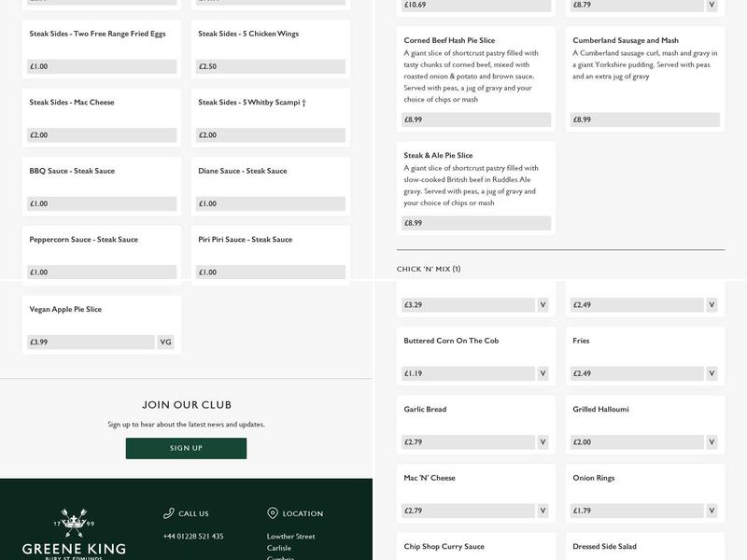The width and height of the screenshot is (747, 560).
Task: Select the Corned Beef Hash Pie Slice item
Action: click(475, 79)
